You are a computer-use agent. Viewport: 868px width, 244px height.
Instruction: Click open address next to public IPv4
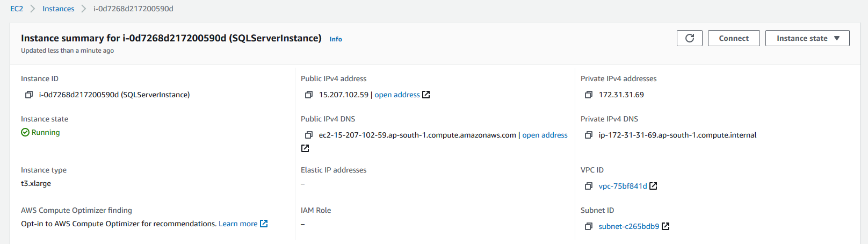tap(397, 95)
